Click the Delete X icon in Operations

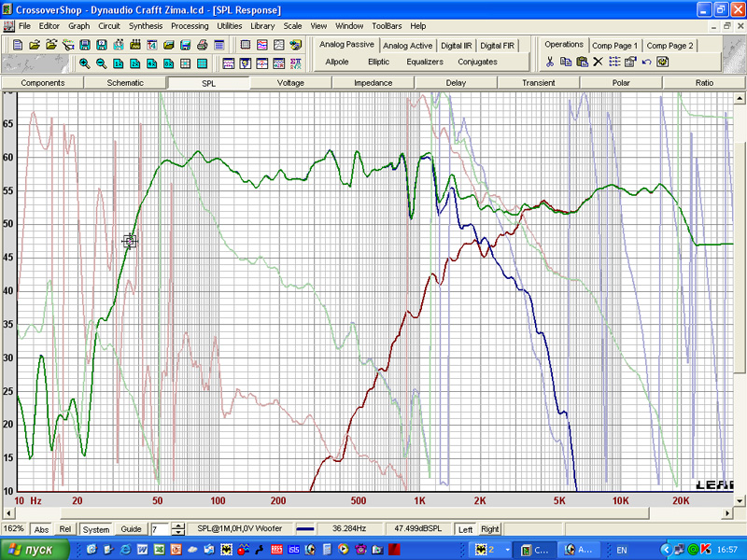pos(598,62)
